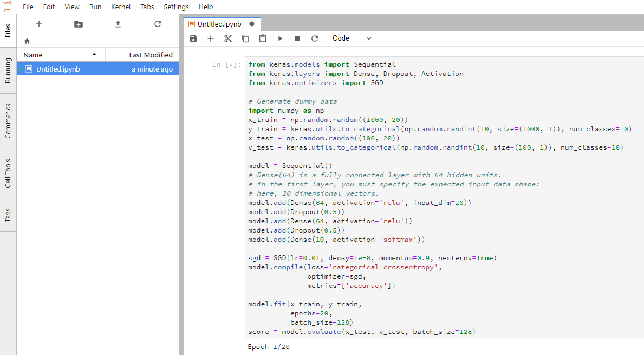
Task: Upload files using the upload arrow icon
Action: point(118,24)
